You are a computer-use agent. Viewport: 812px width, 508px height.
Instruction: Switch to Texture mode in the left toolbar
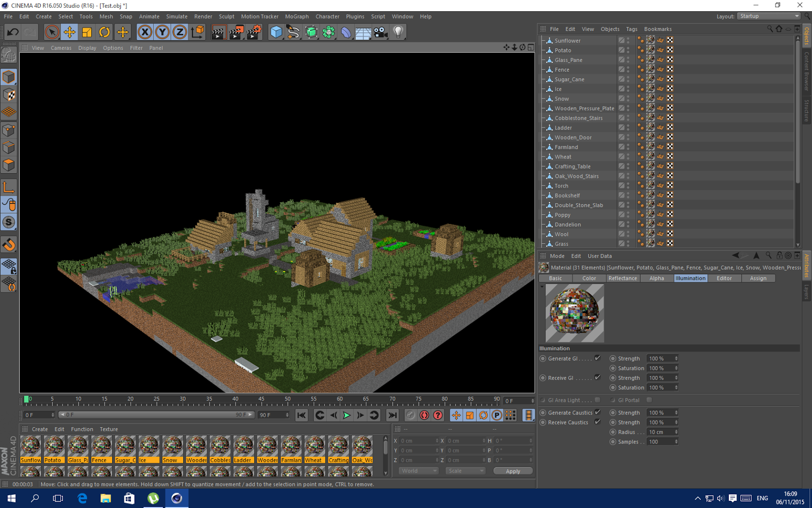(x=9, y=95)
